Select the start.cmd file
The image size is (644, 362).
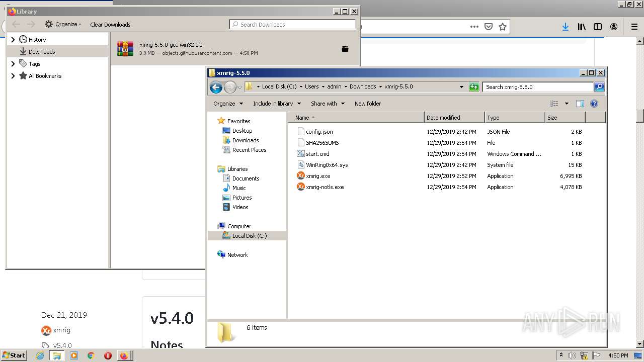[x=317, y=154]
